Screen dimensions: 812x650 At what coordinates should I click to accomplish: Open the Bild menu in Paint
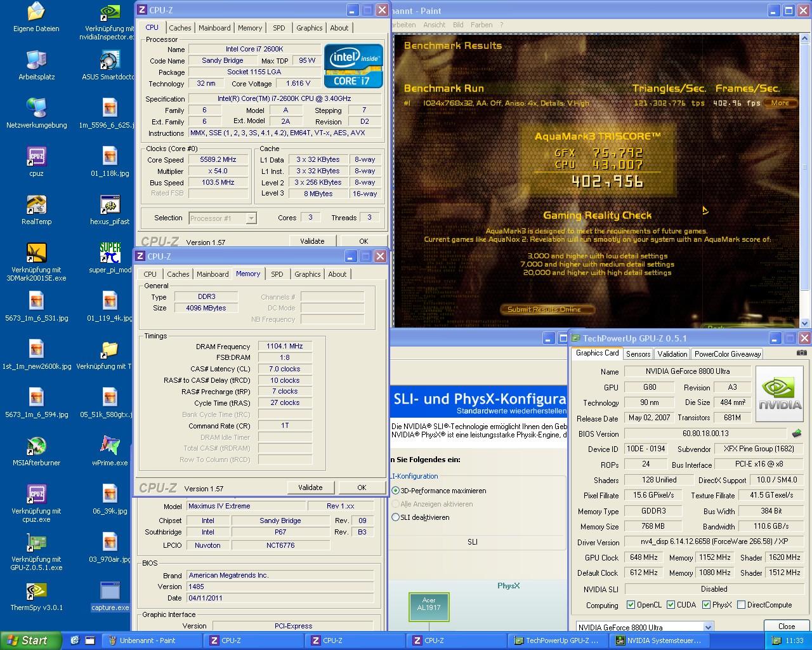tap(458, 25)
